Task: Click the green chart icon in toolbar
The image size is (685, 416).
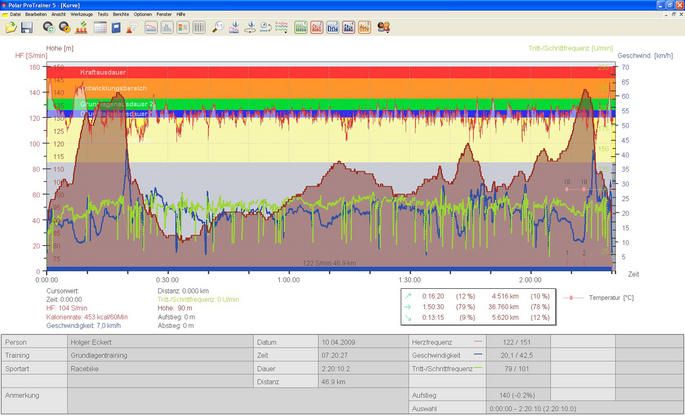Action: coord(302,27)
